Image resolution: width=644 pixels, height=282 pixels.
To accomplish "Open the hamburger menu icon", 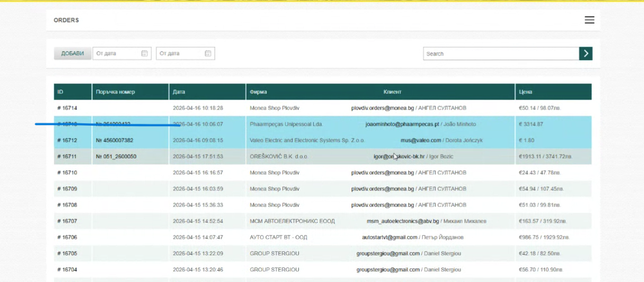I will [589, 20].
